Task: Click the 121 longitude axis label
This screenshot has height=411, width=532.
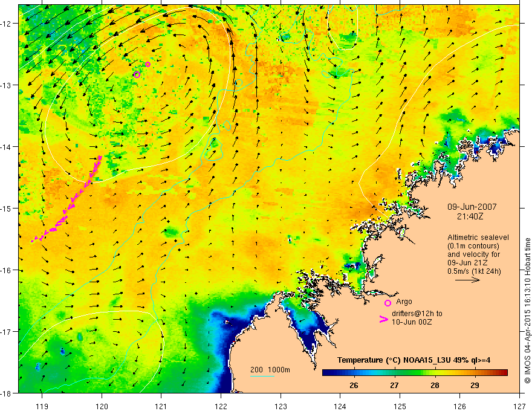Action: coord(161,406)
